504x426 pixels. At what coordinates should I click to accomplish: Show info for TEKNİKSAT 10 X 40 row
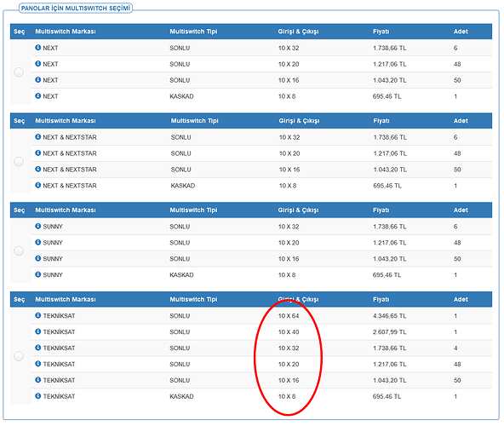(x=38, y=331)
